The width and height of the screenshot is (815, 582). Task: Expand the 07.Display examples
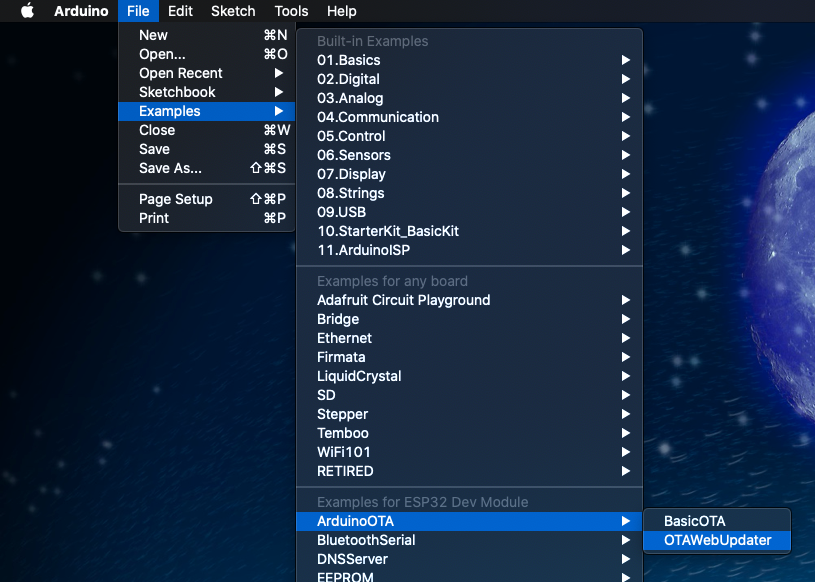[x=469, y=174]
